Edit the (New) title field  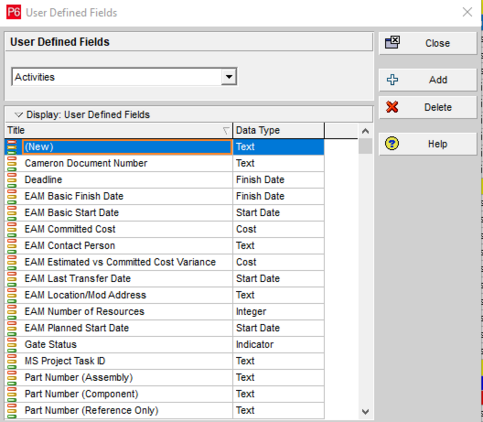tap(127, 147)
